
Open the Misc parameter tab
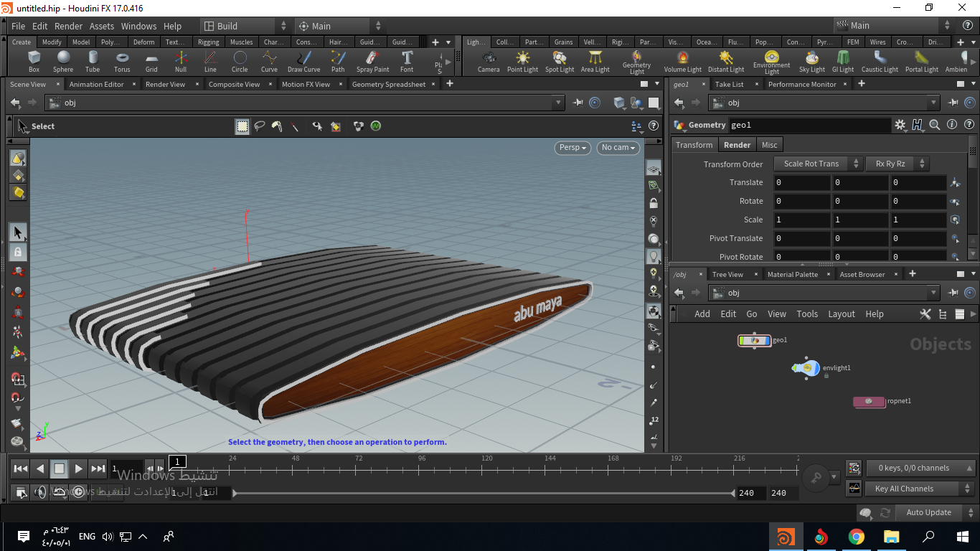click(x=770, y=145)
